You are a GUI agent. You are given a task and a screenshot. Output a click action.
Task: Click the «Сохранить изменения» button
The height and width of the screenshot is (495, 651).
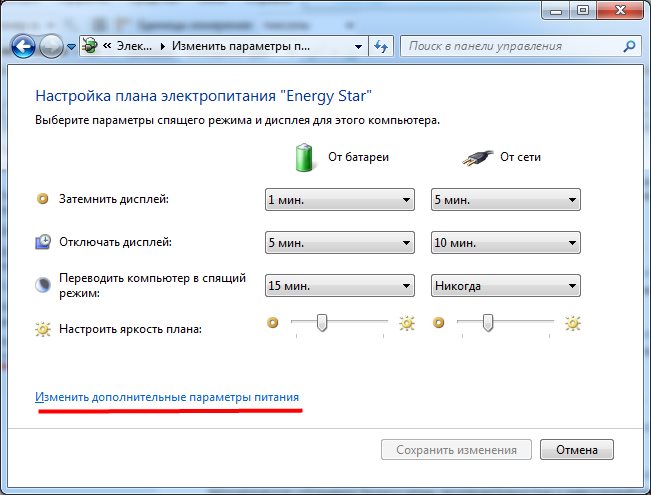[x=456, y=450]
